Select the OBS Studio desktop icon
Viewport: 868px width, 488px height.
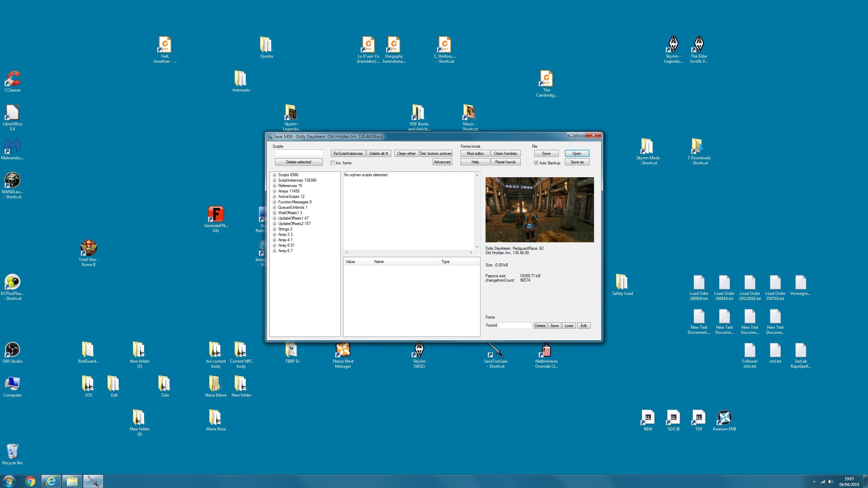point(13,352)
